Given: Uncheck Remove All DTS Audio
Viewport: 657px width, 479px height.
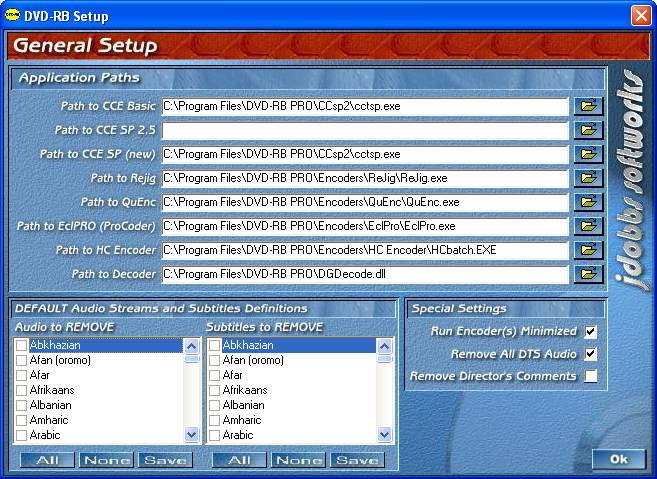Looking at the screenshot, I should tap(591, 354).
